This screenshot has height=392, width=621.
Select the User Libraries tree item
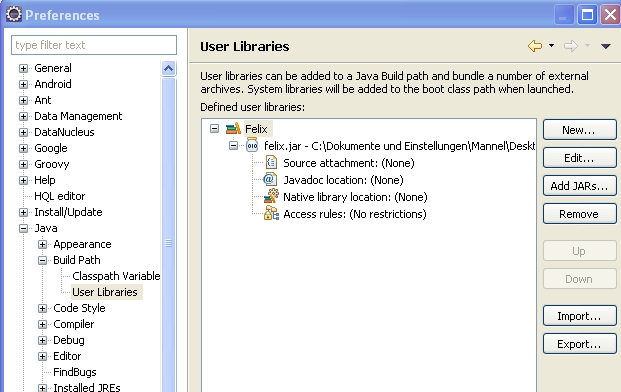click(x=105, y=292)
